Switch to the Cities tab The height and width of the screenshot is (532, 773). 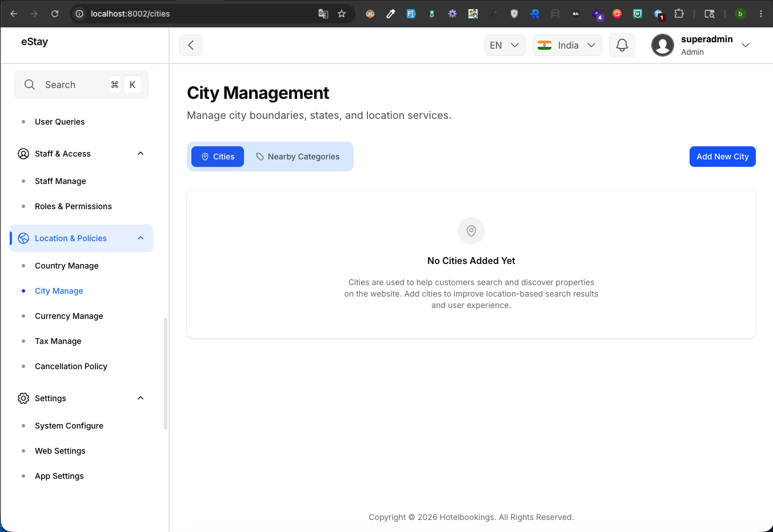point(218,157)
